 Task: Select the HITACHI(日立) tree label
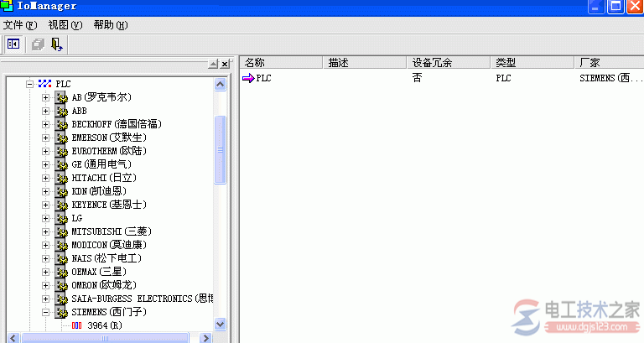coord(104,179)
